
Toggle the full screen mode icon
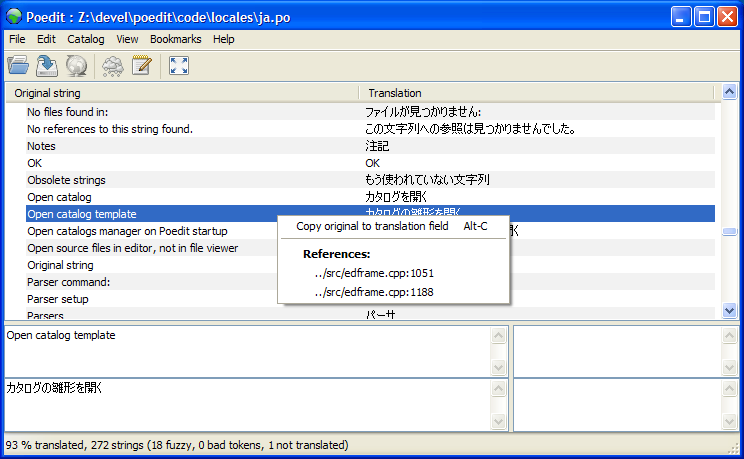[x=179, y=66]
